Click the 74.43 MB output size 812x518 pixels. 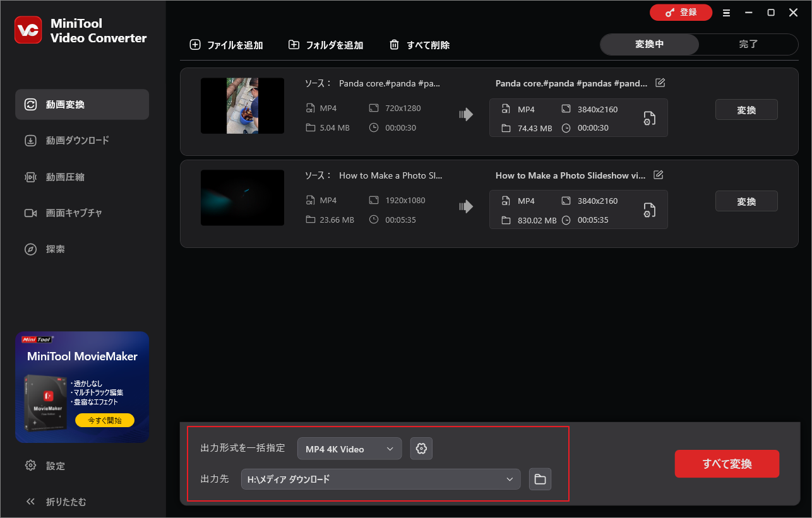pos(535,128)
